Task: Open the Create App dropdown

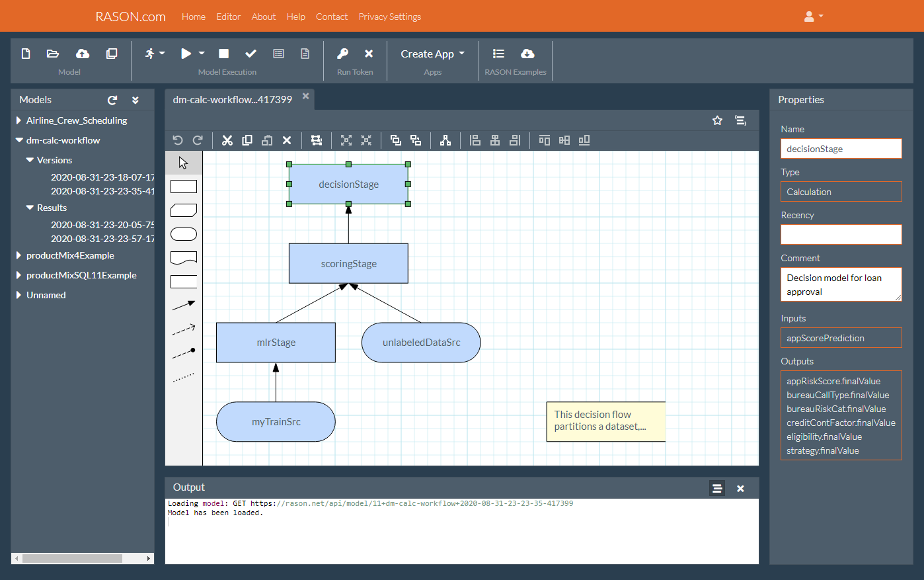Action: pyautogui.click(x=432, y=54)
